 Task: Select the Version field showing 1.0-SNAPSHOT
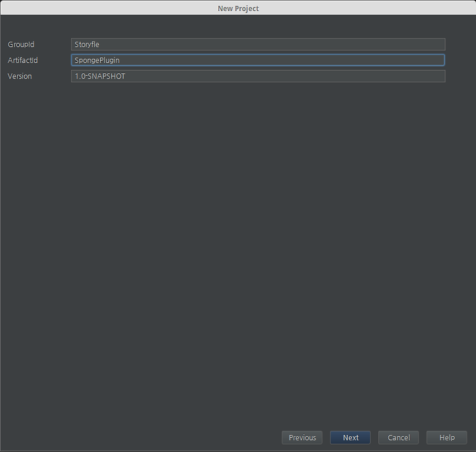click(x=258, y=76)
